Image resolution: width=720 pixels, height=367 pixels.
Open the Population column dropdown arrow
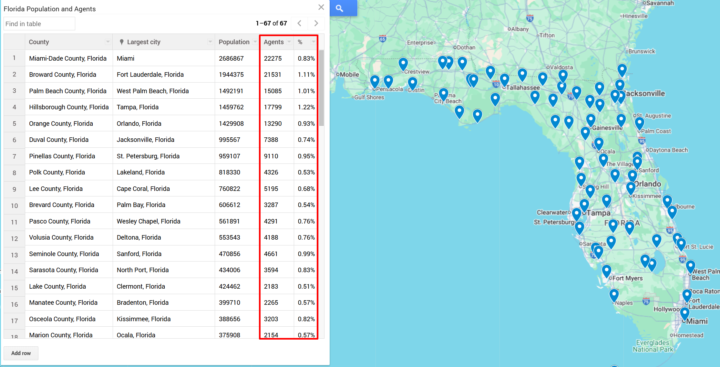tap(255, 42)
